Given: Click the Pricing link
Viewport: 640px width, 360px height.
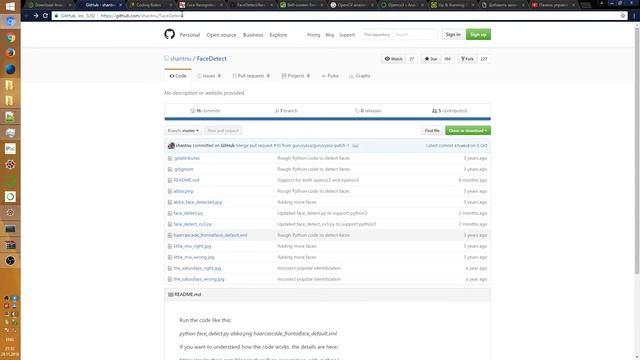Looking at the screenshot, I should 313,35.
